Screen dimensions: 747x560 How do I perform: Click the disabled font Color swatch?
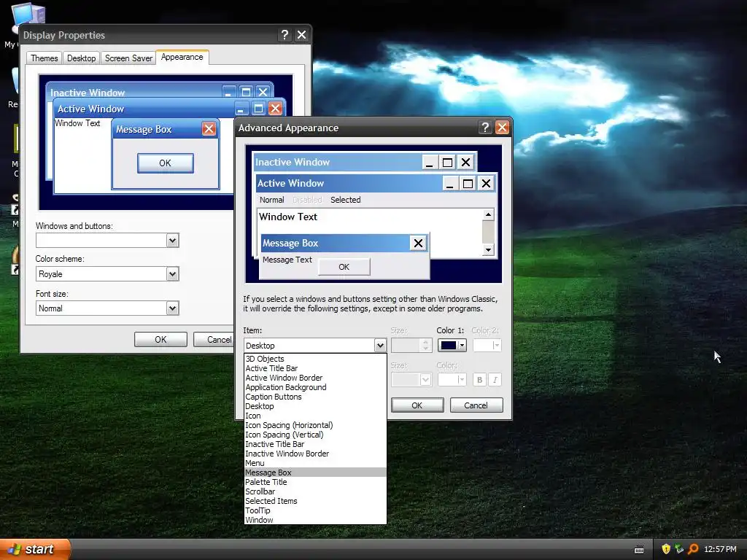point(452,379)
